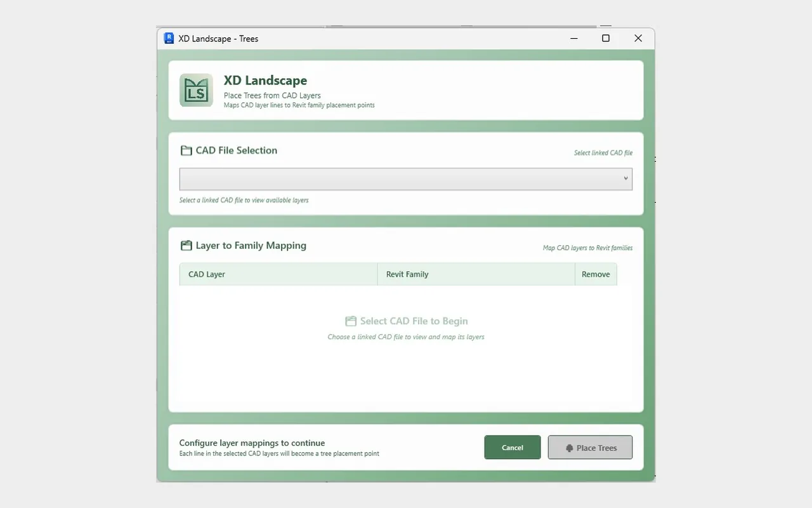
Task: Minimize the XD Landscape - Trees window
Action: click(574, 39)
